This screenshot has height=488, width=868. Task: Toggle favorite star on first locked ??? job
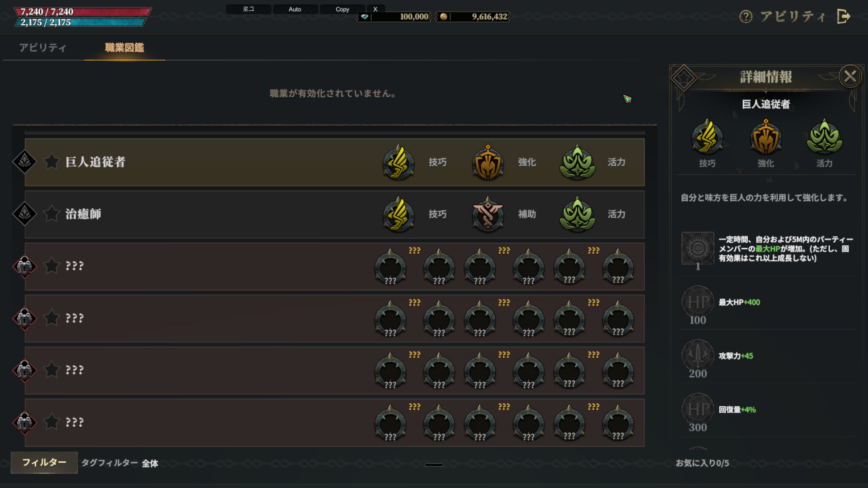click(52, 265)
